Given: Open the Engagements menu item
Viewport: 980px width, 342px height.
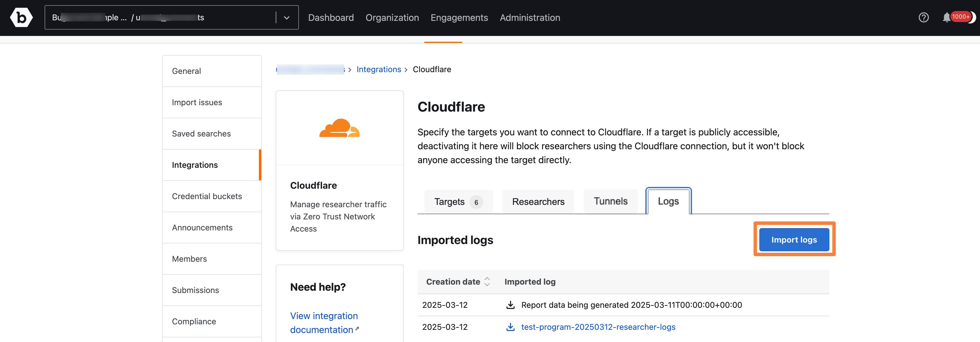Looking at the screenshot, I should pos(459,17).
